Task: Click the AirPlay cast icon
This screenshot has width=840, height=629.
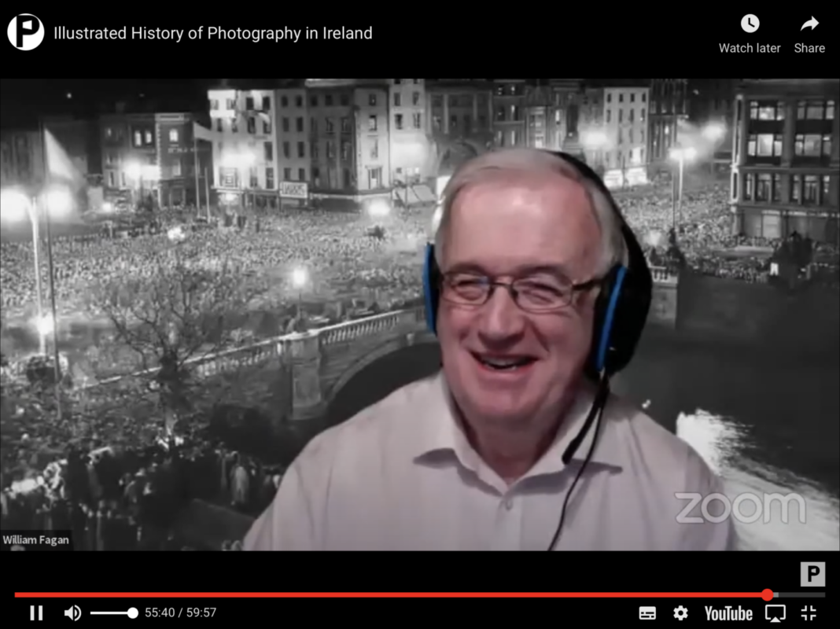Action: pos(776,613)
